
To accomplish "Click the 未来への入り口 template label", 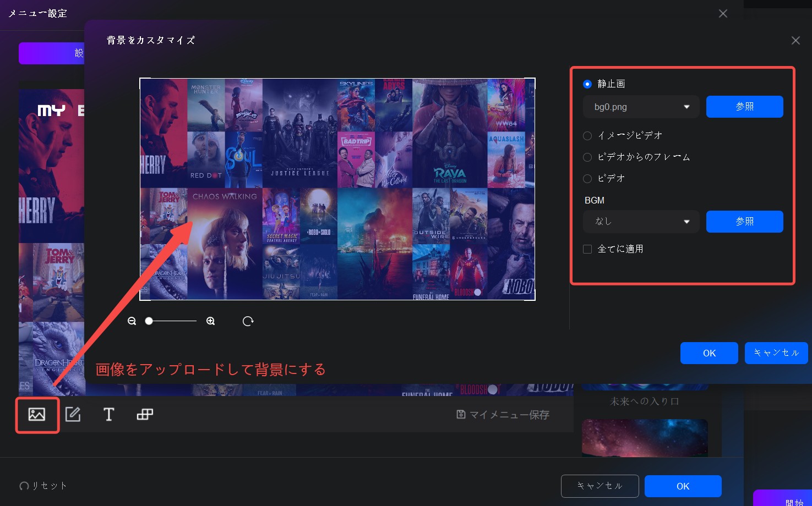I will (645, 402).
